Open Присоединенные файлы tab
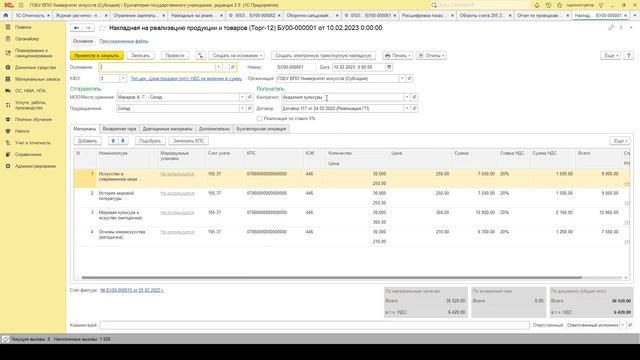This screenshot has height=360, width=640. pyautogui.click(x=124, y=41)
